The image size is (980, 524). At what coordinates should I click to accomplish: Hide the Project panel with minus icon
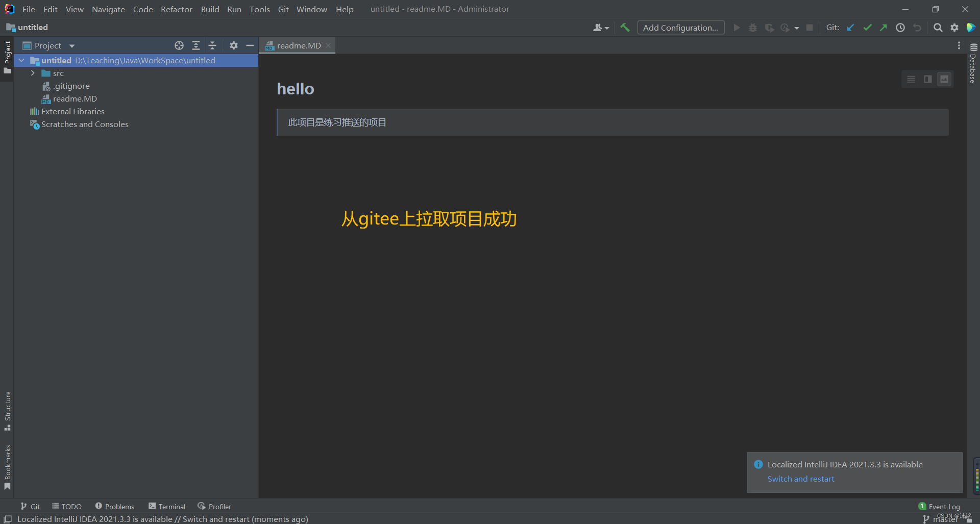(x=250, y=45)
